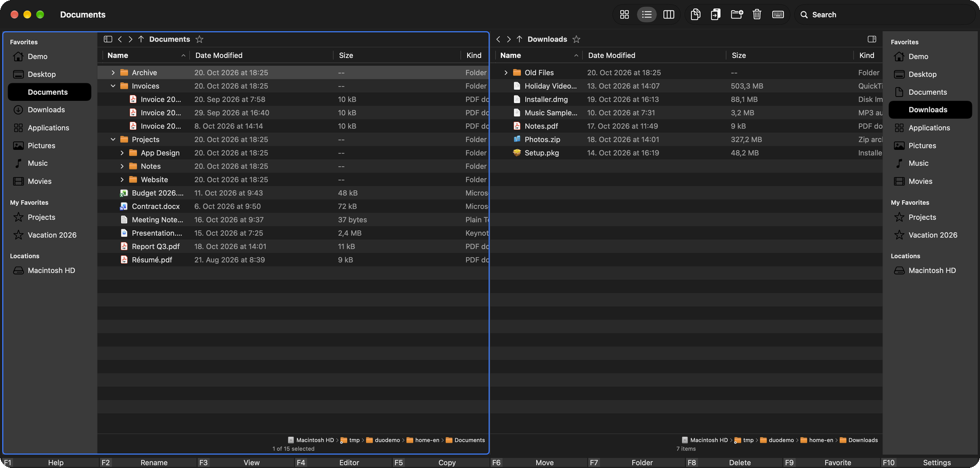Click the F8 Delete function button

(x=734, y=463)
